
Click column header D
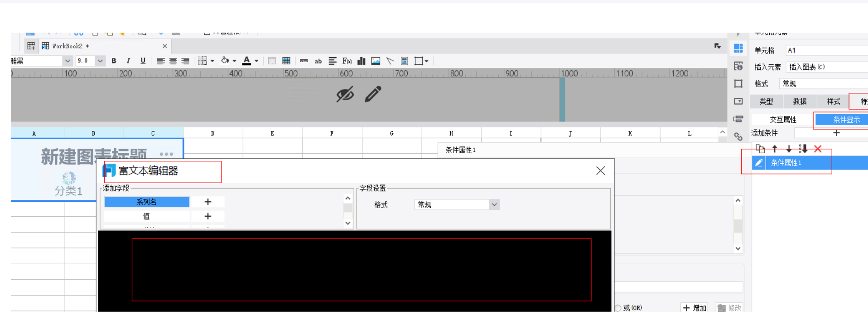coord(213,133)
